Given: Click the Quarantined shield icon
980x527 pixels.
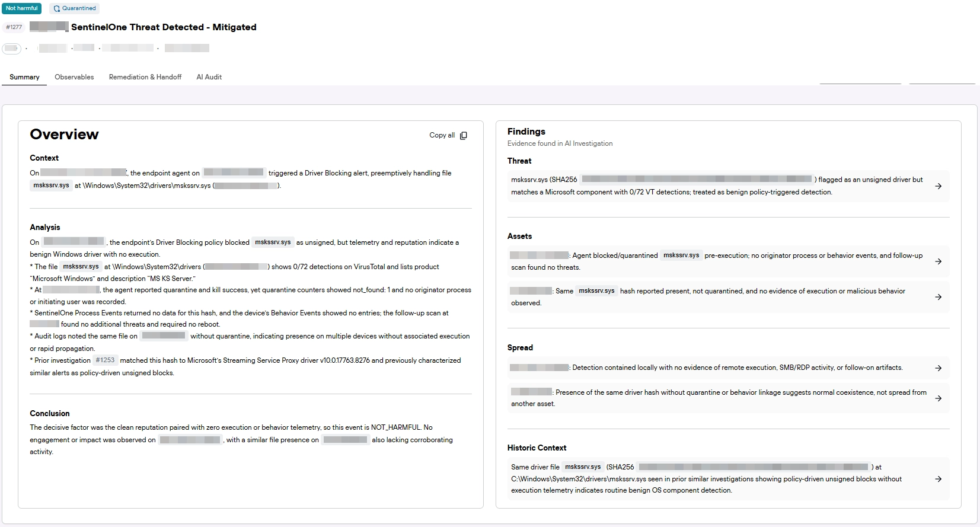Looking at the screenshot, I should (x=57, y=8).
